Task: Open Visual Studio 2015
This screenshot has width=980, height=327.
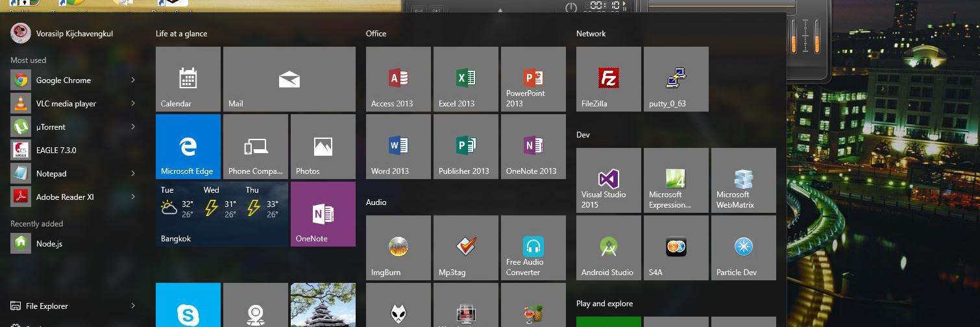Action: coord(609,180)
